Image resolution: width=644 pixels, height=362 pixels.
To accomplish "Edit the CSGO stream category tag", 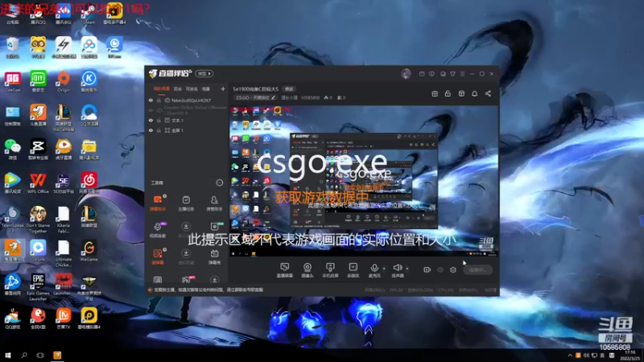I will [255, 97].
